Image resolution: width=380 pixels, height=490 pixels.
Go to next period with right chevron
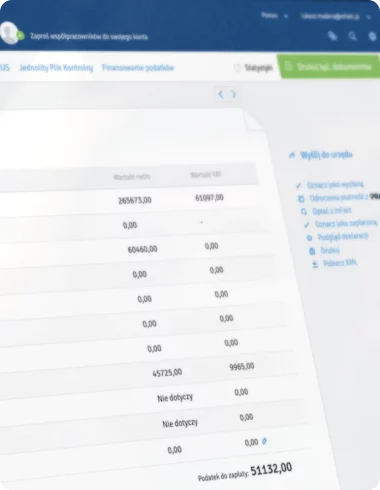coord(233,95)
